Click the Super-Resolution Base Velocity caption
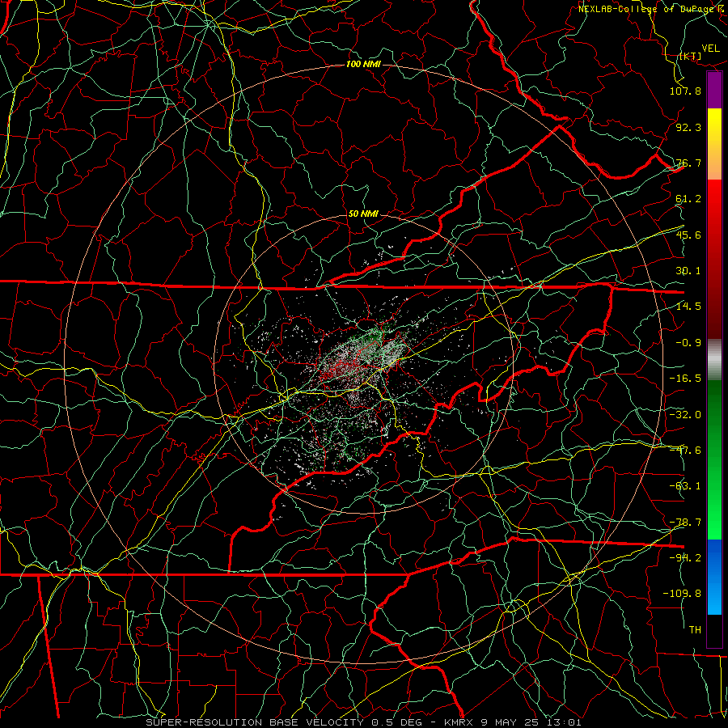The height and width of the screenshot is (728, 728). point(363,722)
